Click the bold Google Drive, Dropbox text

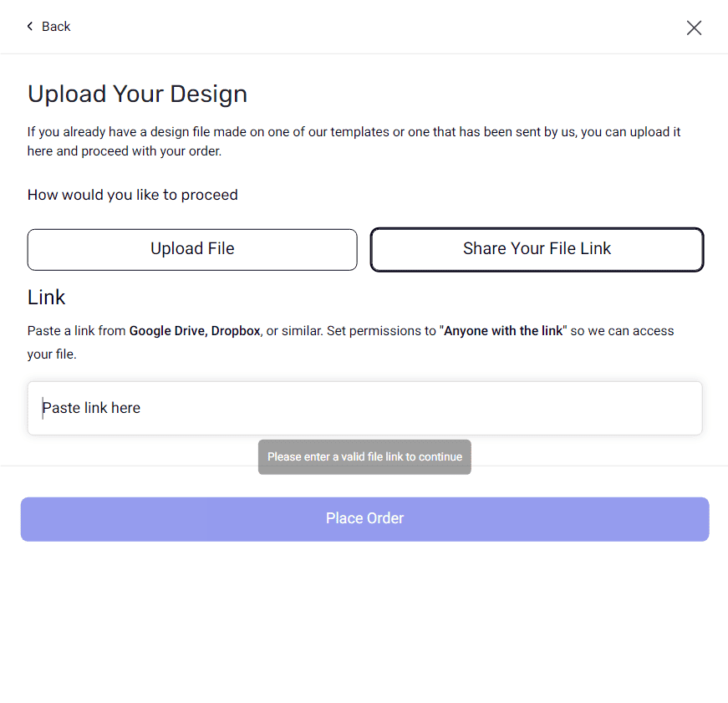tap(194, 331)
